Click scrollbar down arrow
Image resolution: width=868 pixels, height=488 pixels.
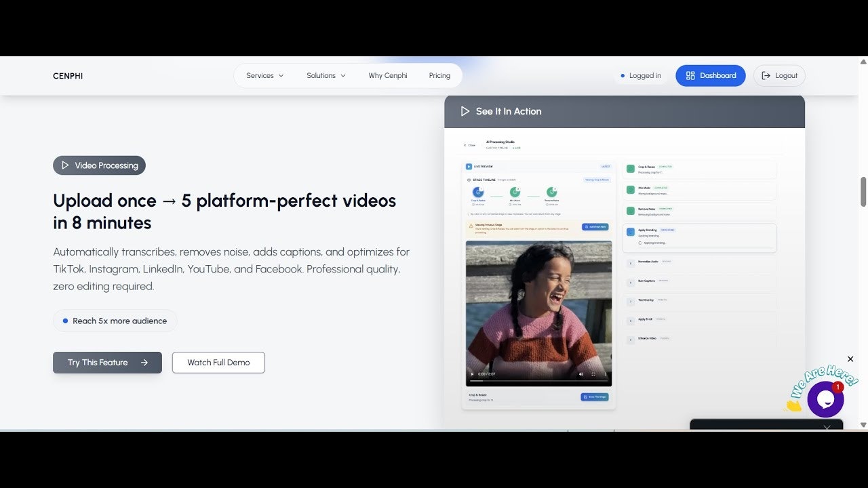coord(863,425)
